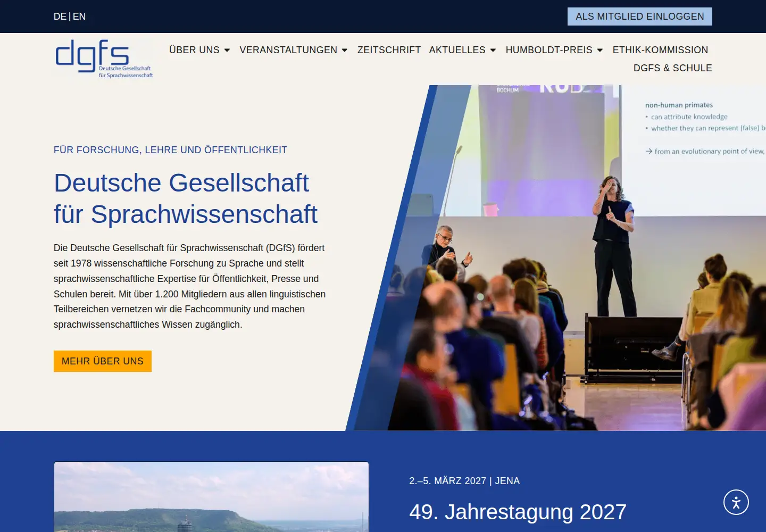This screenshot has width=766, height=532.
Task: Switch language to DE
Action: click(x=60, y=16)
